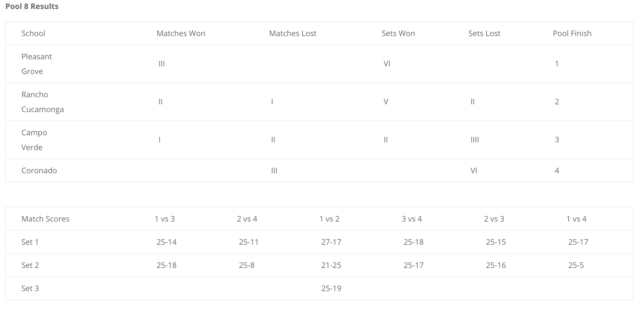Click the Matches Lost column header
This screenshot has height=313, width=644.
pos(293,33)
